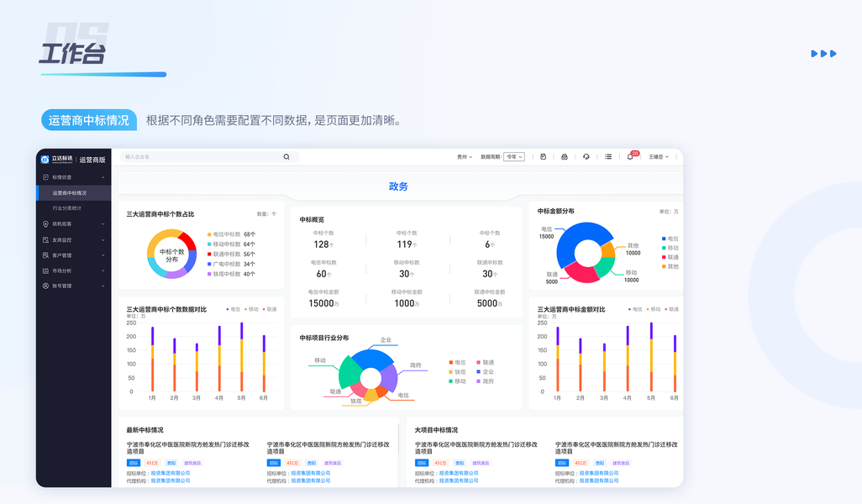Toggle 其他 legend in 中标金额分布 chart
Viewport: 862px width, 504px height.
coord(670,266)
